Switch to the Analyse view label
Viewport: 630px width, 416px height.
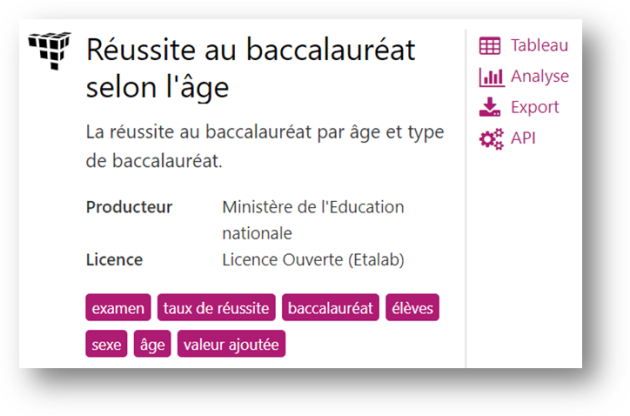539,76
